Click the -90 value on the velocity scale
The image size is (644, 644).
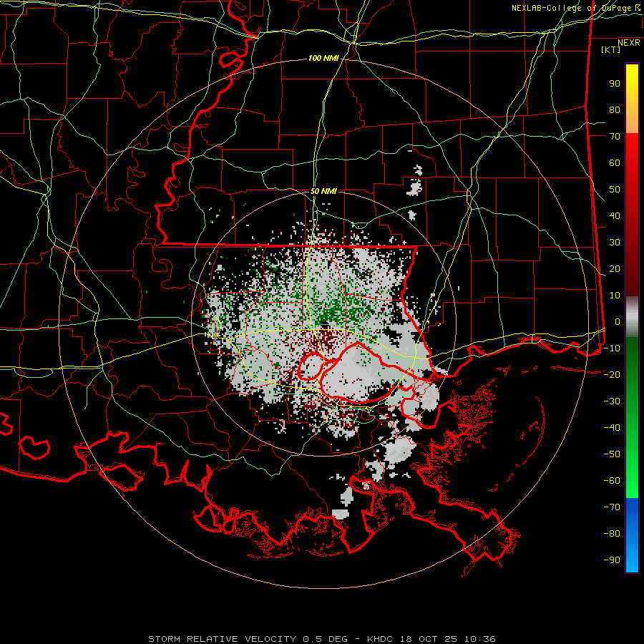[x=612, y=560]
